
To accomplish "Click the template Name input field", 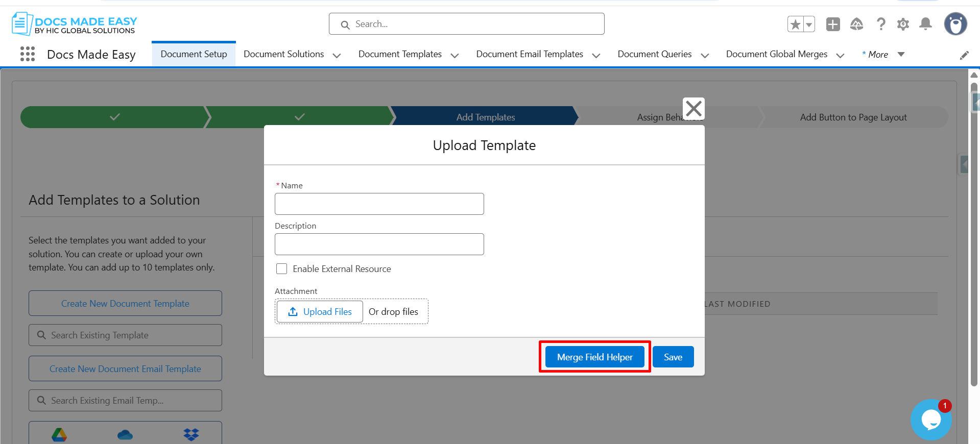I will pyautogui.click(x=379, y=204).
